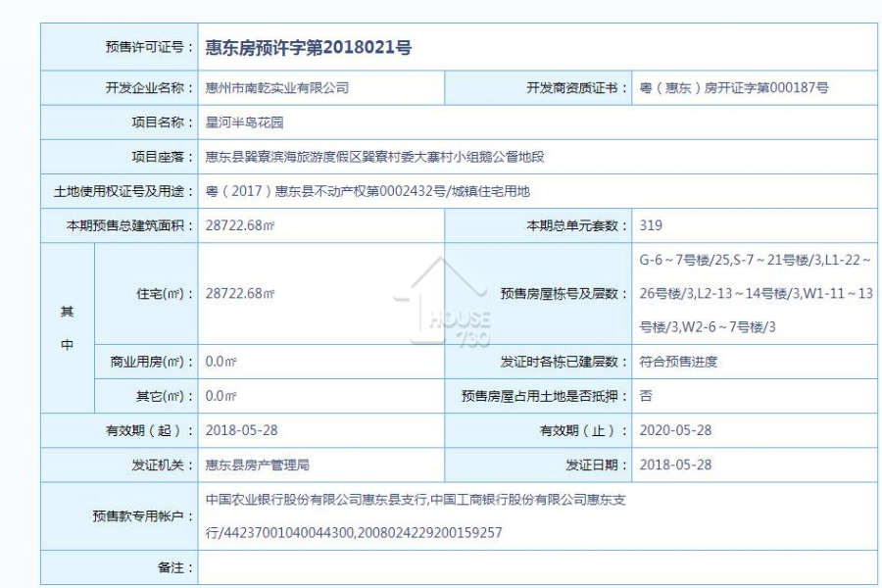Viewport: 882px width, 588px height.
Task: Select building numbers text G-6～7号楼/25
Action: click(684, 260)
